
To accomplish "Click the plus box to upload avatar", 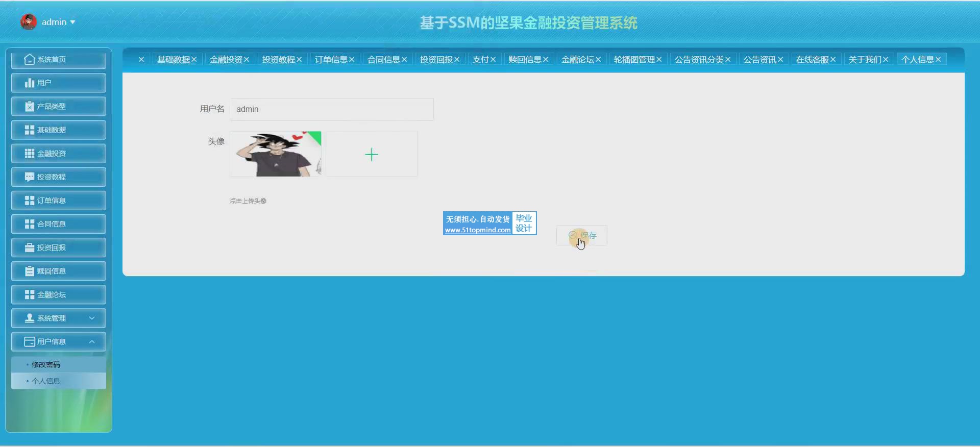I will point(372,154).
